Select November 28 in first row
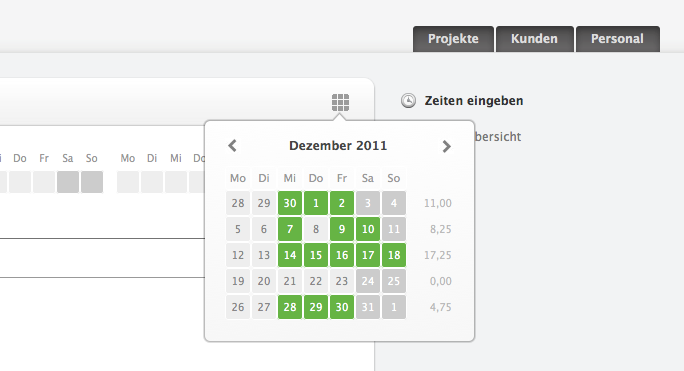Image resolution: width=684 pixels, height=371 pixels. [x=238, y=203]
